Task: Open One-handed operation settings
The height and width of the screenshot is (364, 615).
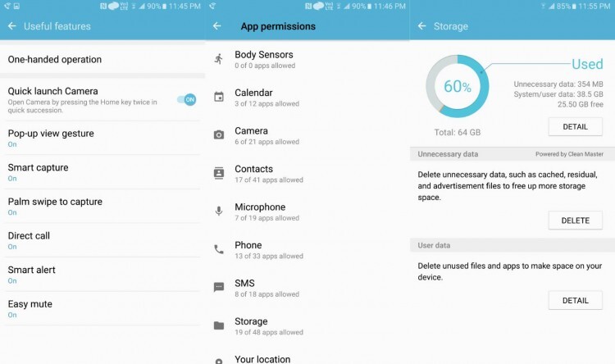Action: coord(102,59)
